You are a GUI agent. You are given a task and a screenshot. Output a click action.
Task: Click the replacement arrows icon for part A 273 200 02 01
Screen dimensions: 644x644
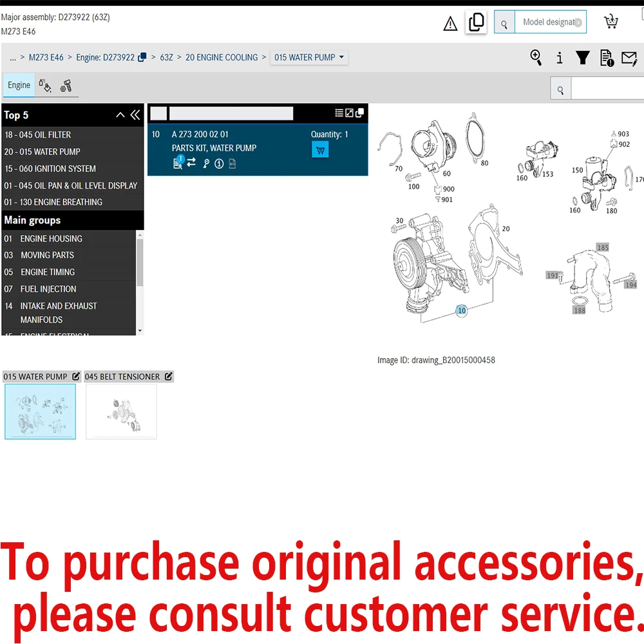click(191, 163)
